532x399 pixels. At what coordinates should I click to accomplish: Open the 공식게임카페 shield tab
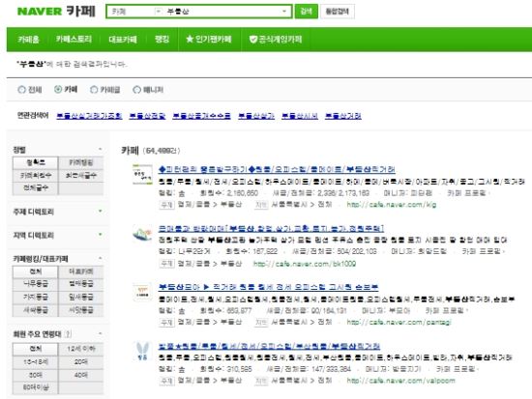click(x=275, y=40)
